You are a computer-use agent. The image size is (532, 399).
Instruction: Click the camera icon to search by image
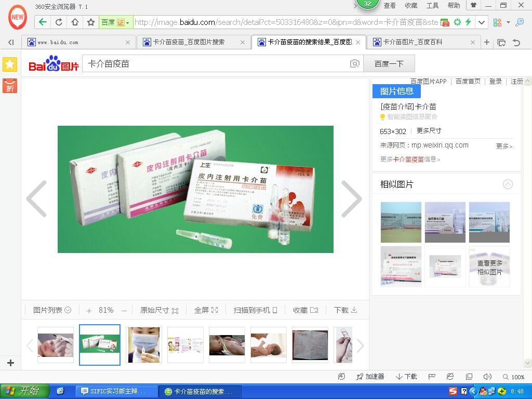click(355, 63)
